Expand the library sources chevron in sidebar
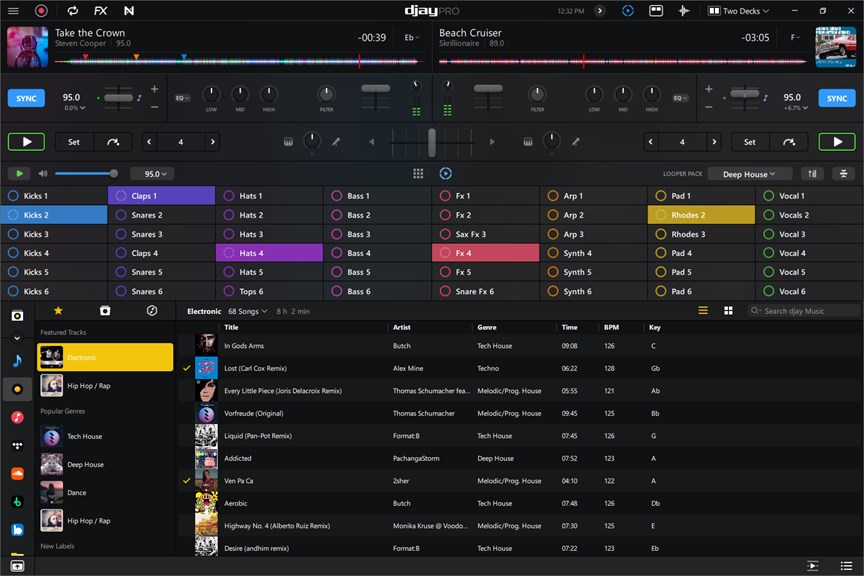 click(17, 338)
